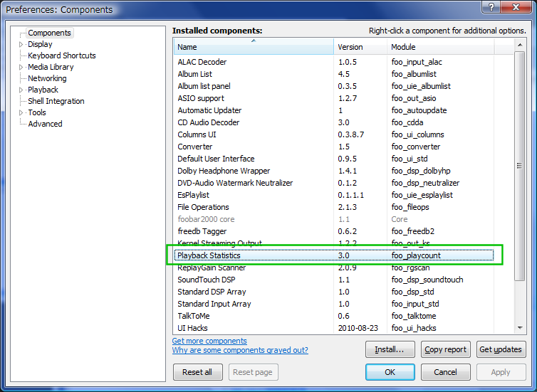Screen dimensions: 537x392
Task: Select the CD Audio Decoder component row
Action: point(334,122)
